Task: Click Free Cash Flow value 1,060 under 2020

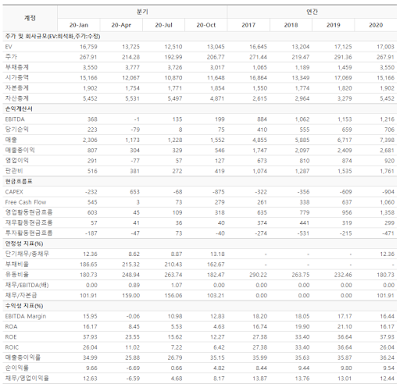Action: click(387, 202)
